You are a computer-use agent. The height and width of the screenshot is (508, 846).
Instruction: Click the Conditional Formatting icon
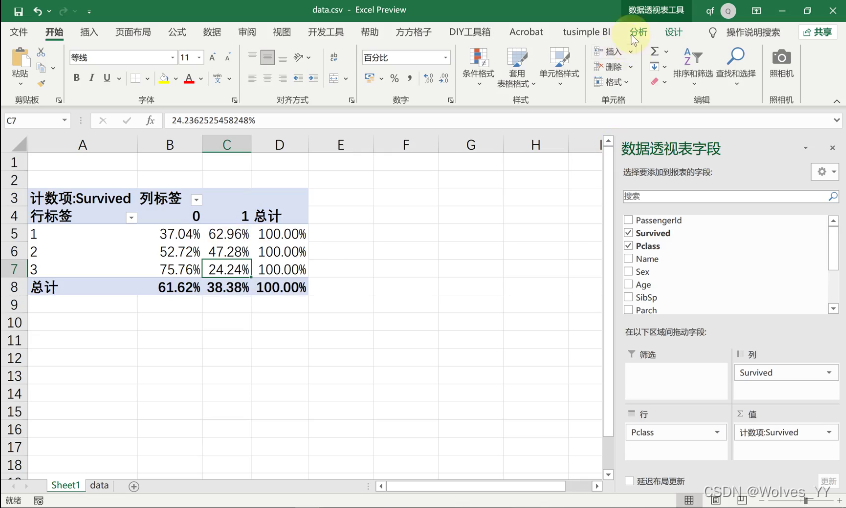point(478,57)
